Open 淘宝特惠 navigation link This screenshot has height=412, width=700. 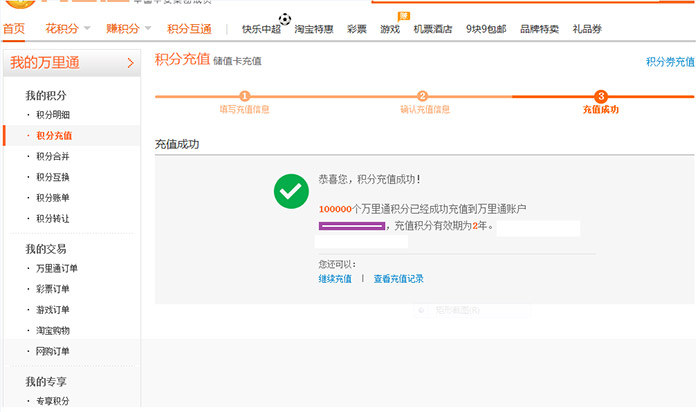point(314,29)
